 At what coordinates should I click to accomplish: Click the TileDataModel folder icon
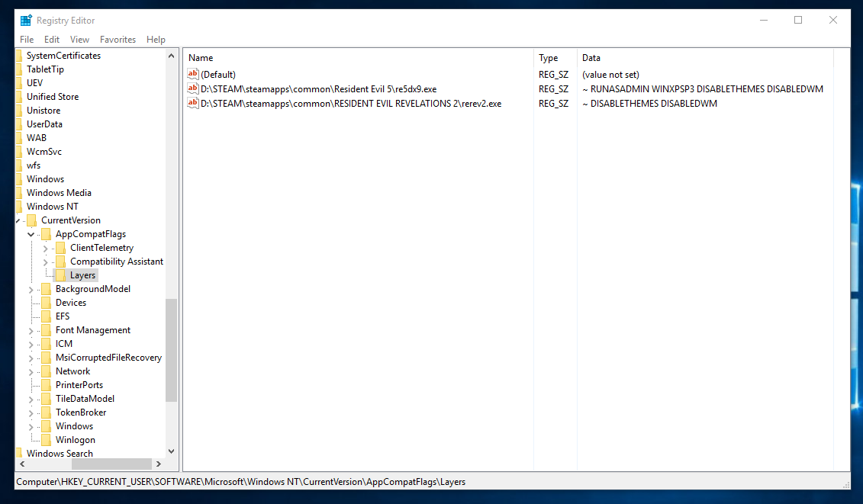pos(47,399)
